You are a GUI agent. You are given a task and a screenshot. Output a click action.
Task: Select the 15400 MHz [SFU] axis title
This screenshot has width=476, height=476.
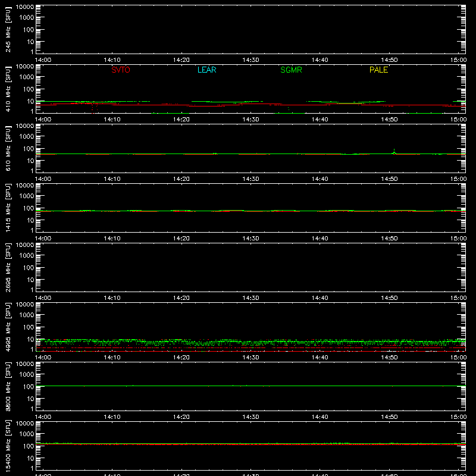pos(8,446)
